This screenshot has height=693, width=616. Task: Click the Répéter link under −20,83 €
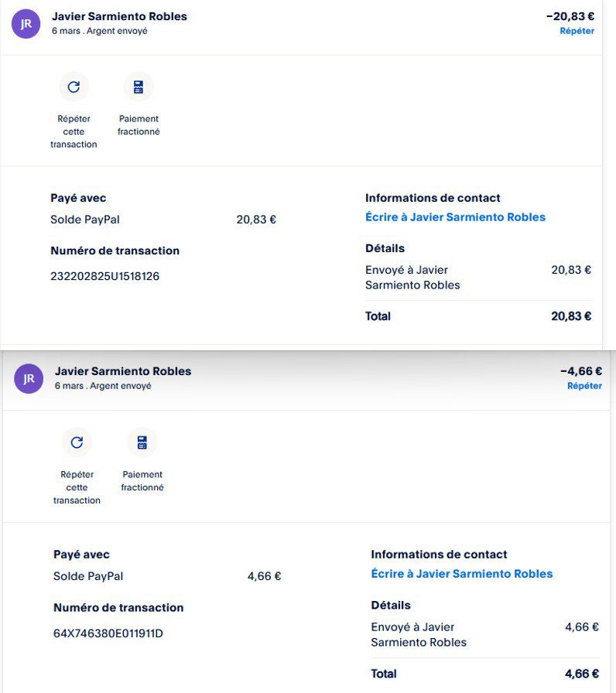tap(577, 31)
